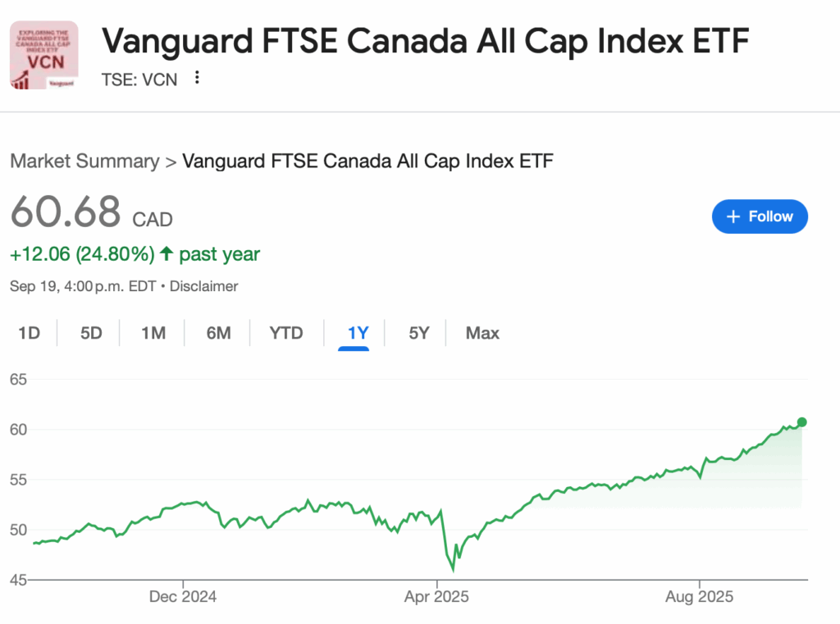Open the three-dot more options menu
This screenshot has height=624, width=840.
point(197,79)
